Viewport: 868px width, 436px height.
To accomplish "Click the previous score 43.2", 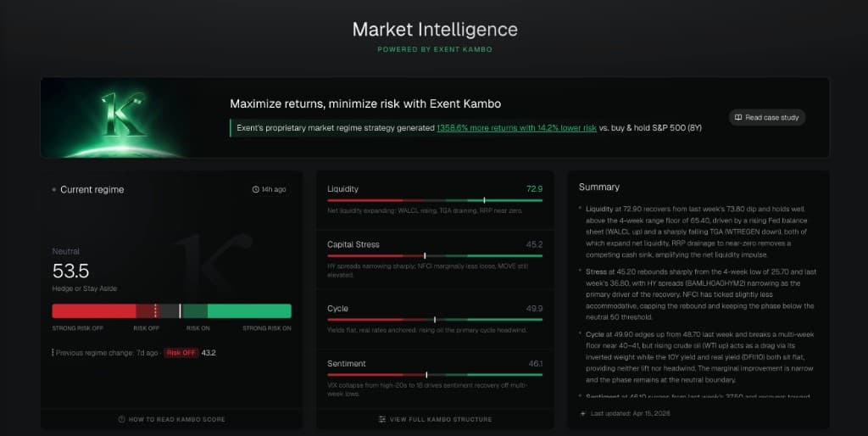I will (x=209, y=353).
